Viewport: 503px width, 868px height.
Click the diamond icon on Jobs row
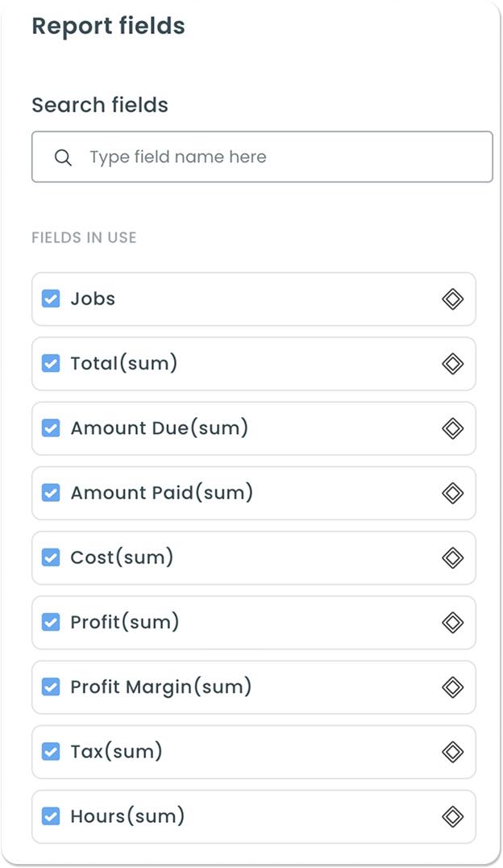(453, 299)
